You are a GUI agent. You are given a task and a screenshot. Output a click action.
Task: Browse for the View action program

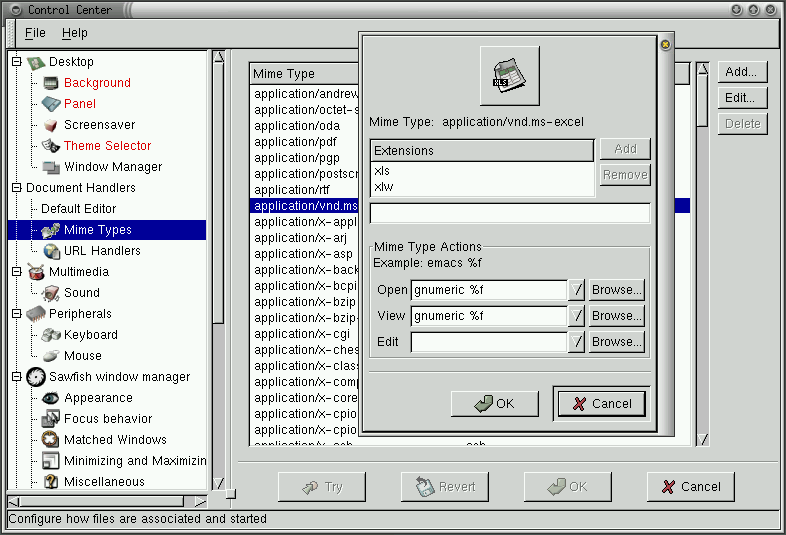pos(617,316)
